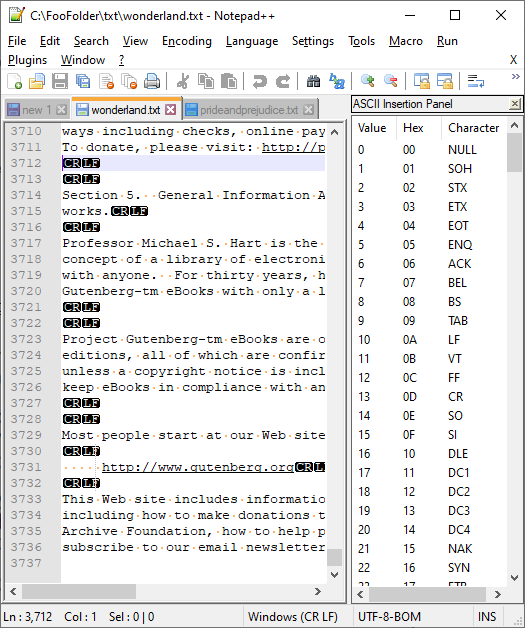Click the Zoom Out magnifier icon
Screen dimensions: 525x628
(390, 81)
